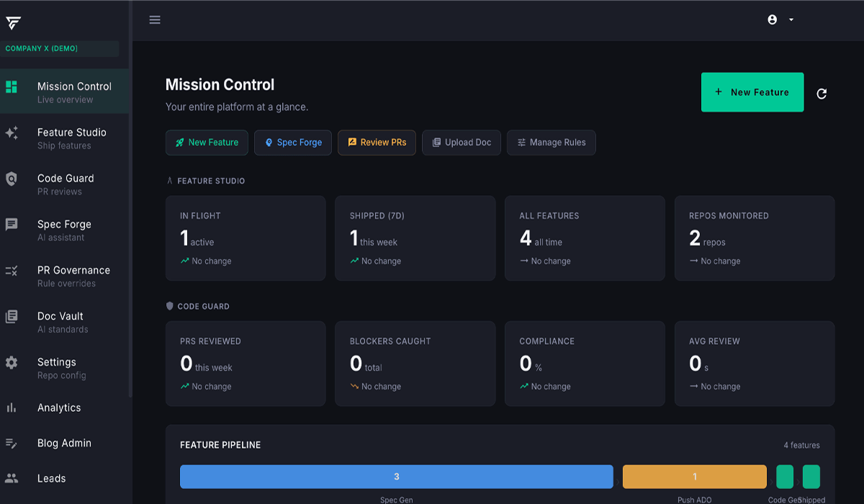Click the sidebar vertical scrollbar

click(130, 198)
